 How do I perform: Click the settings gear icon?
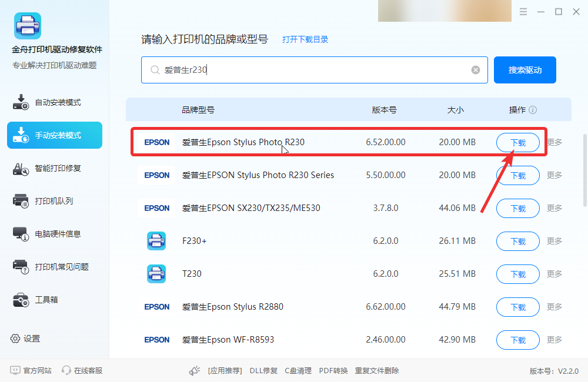click(15, 339)
